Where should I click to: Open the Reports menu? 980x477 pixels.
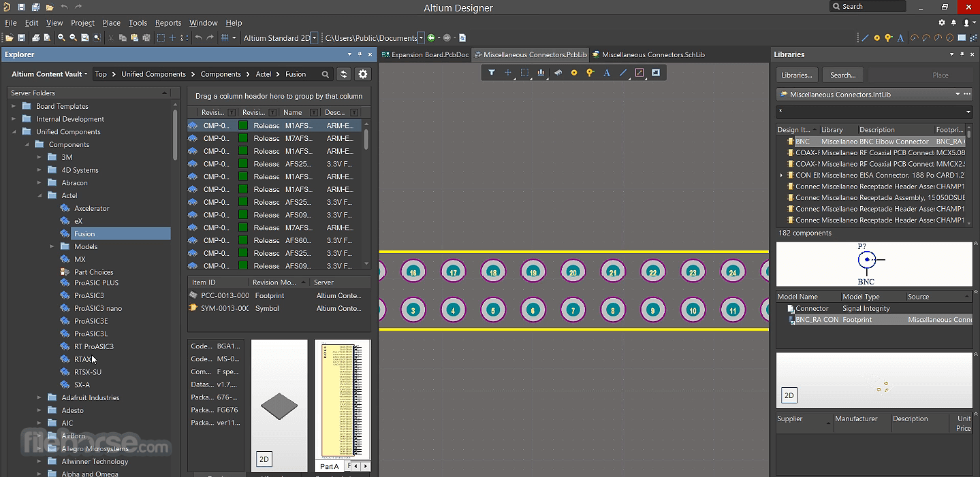click(x=168, y=22)
